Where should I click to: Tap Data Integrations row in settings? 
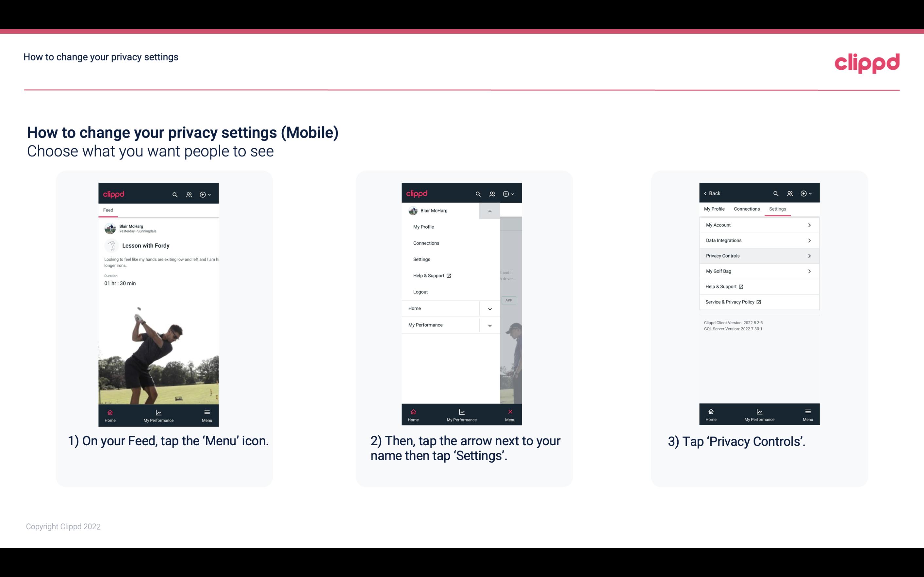[x=758, y=240]
